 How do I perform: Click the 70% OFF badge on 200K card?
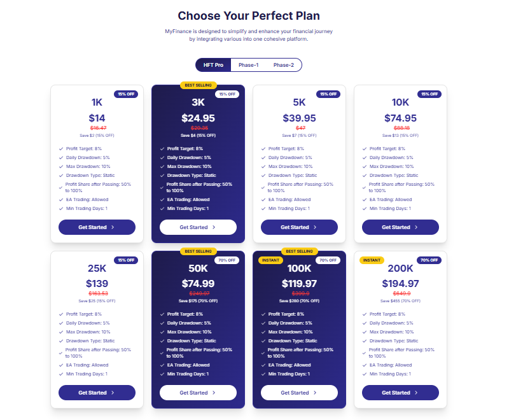[429, 260]
